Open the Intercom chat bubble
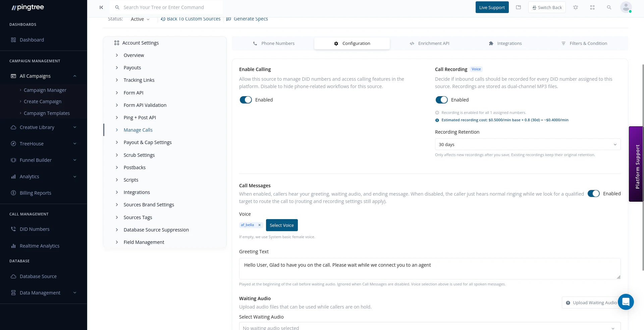The width and height of the screenshot is (644, 330). (626, 302)
